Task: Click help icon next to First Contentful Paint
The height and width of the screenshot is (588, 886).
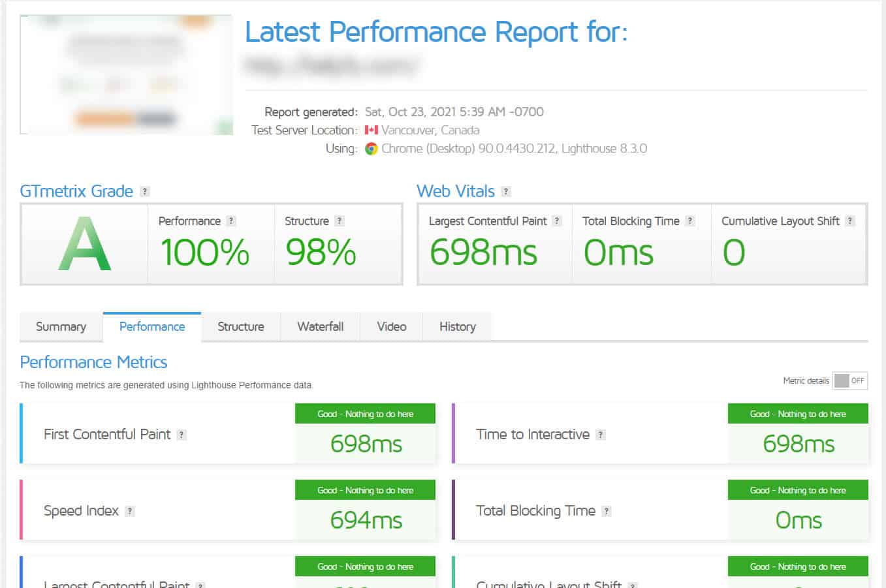Action: (x=182, y=435)
